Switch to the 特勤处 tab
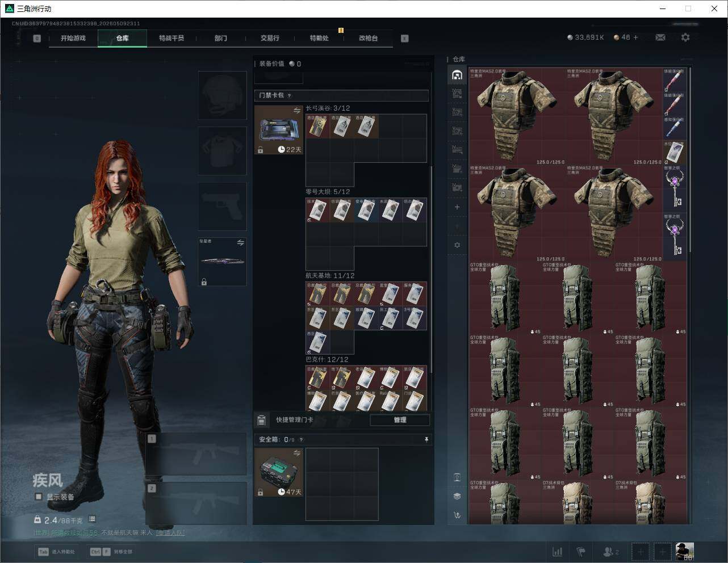This screenshot has width=728, height=563. [x=319, y=38]
